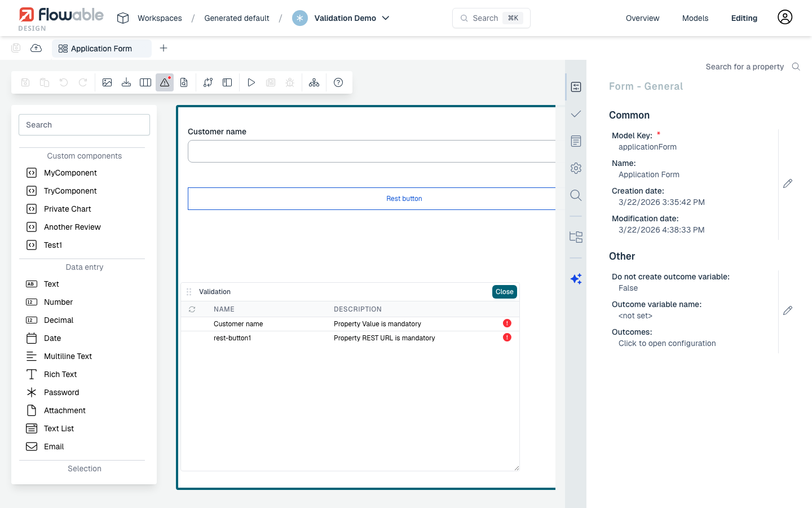Click the help question mark icon
The height and width of the screenshot is (508, 812).
click(338, 82)
